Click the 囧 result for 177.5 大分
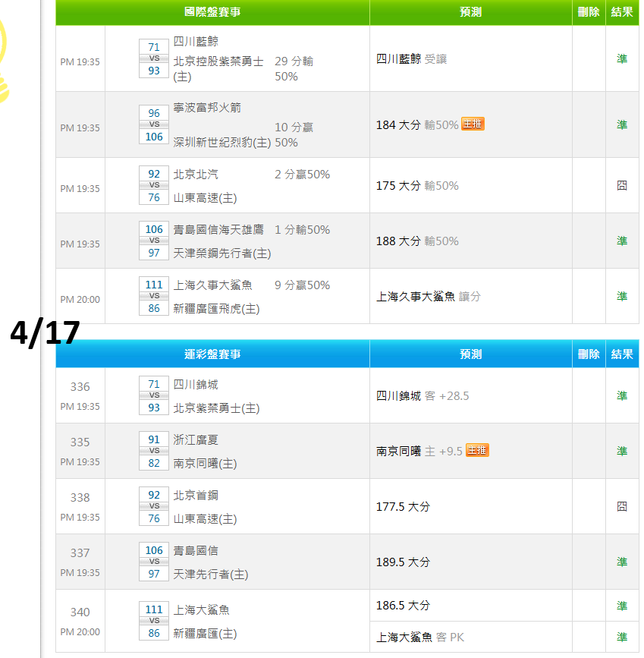The width and height of the screenshot is (644, 658). coord(622,506)
